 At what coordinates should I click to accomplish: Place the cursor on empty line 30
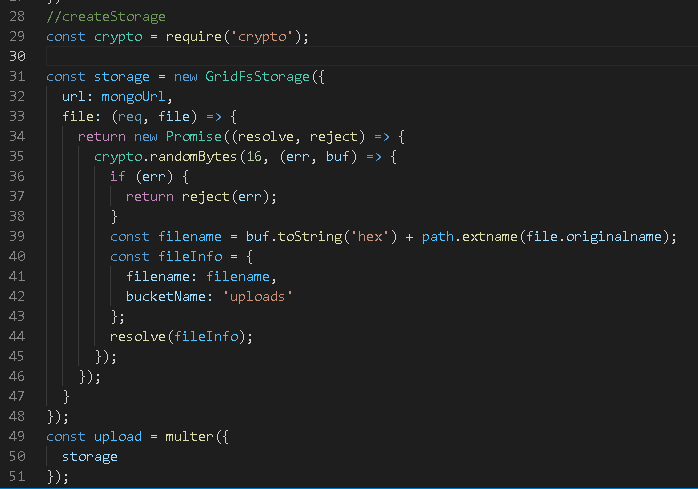coord(372,56)
